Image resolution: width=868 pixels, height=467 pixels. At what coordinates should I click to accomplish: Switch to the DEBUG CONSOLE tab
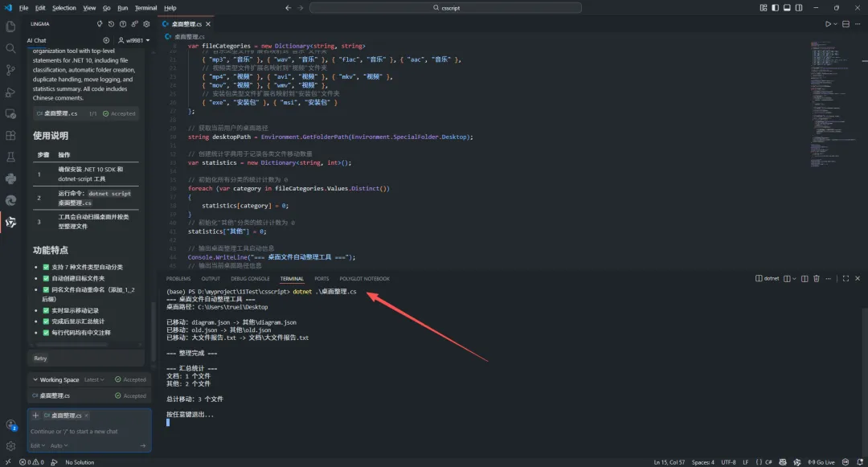pyautogui.click(x=250, y=279)
